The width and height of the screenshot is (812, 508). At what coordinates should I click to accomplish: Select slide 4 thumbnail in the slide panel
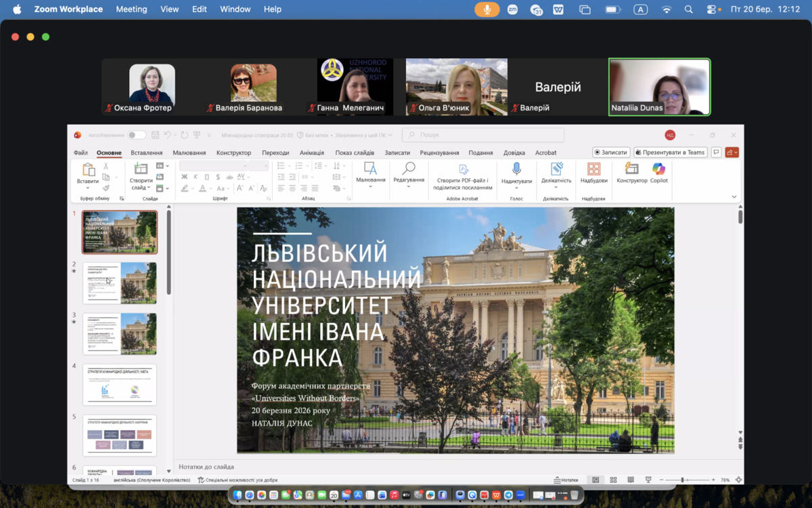pos(120,384)
